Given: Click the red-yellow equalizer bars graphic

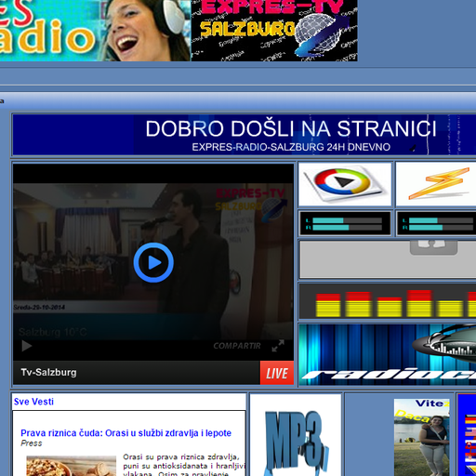Looking at the screenshot, I should (x=388, y=301).
